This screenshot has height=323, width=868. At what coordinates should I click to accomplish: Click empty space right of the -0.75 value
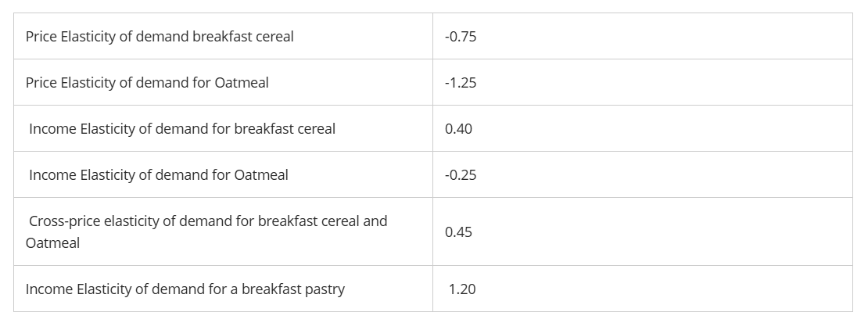[x=664, y=37]
